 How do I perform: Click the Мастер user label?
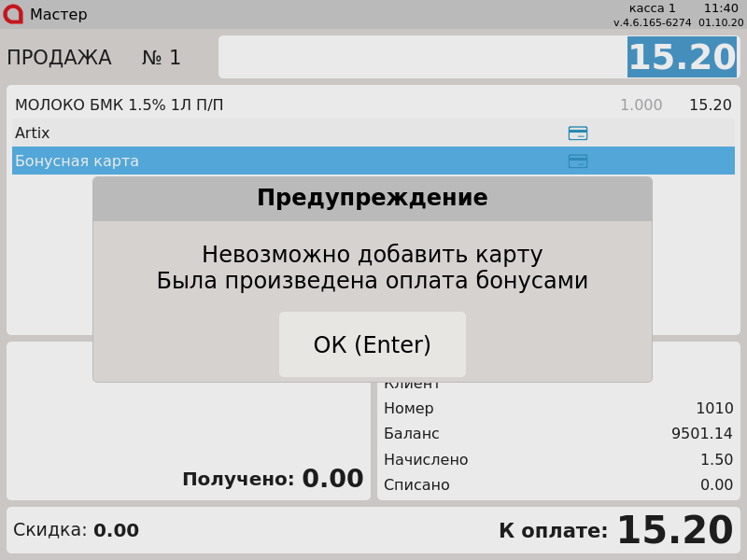(58, 15)
